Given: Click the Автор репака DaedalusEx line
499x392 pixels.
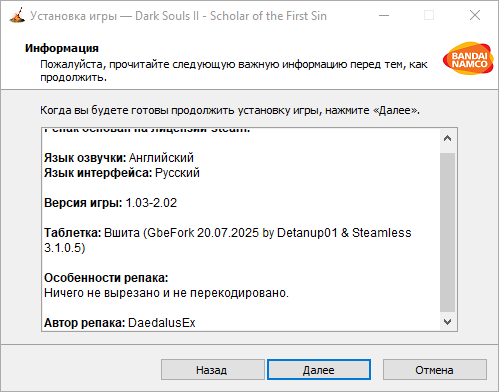Looking at the screenshot, I should 120,323.
